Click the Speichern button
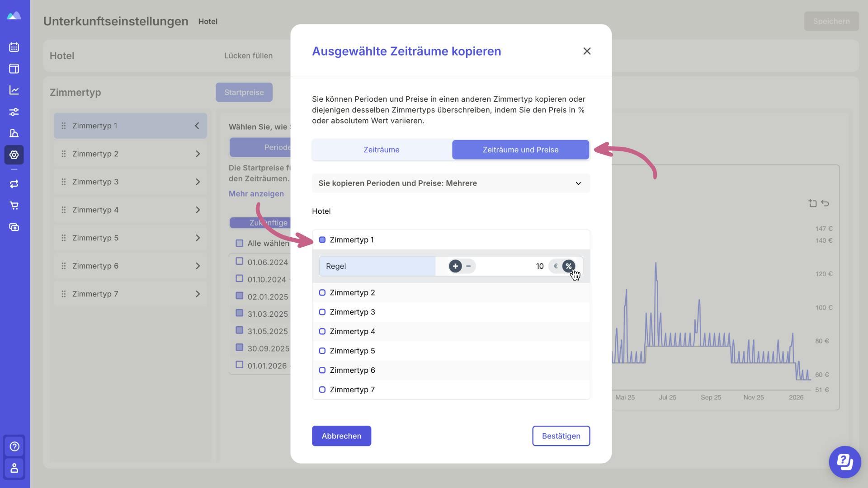Viewport: 868px width, 488px height. tap(831, 21)
